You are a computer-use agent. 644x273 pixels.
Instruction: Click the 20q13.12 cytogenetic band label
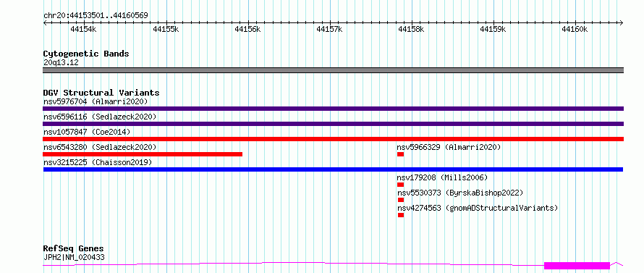[61, 62]
